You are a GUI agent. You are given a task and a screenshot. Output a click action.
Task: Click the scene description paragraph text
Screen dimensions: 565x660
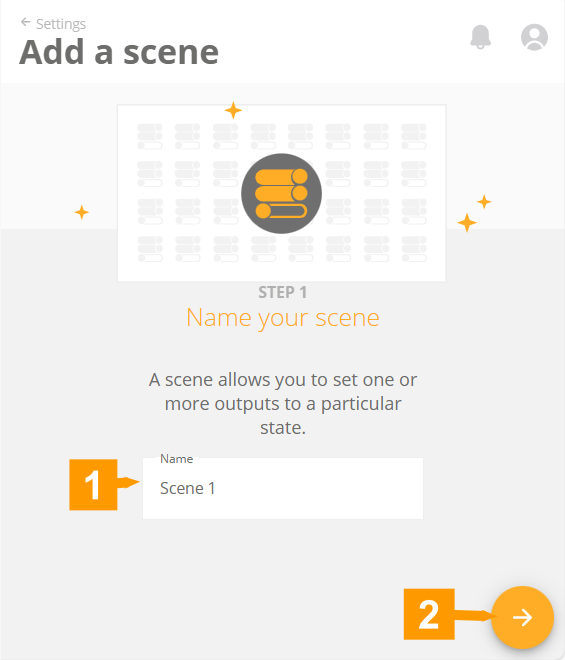282,404
